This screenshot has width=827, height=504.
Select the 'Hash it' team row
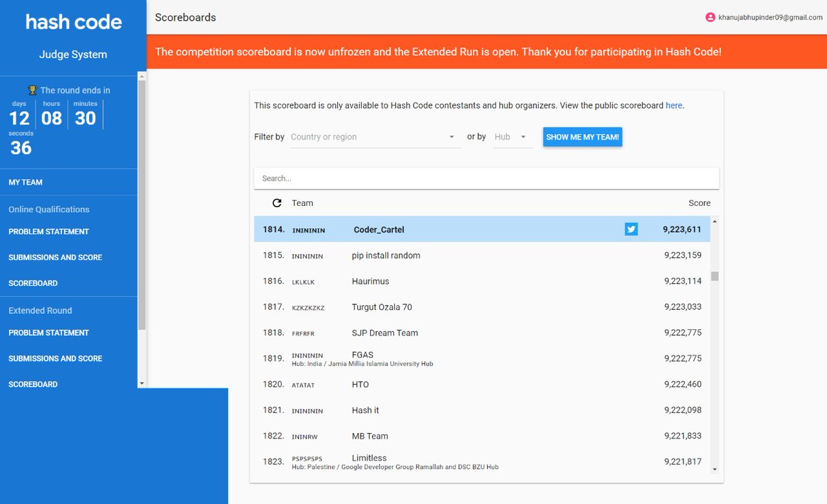[482, 410]
